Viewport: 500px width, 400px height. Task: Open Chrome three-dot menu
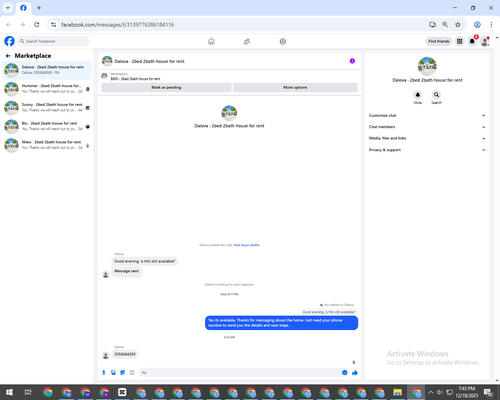(491, 25)
